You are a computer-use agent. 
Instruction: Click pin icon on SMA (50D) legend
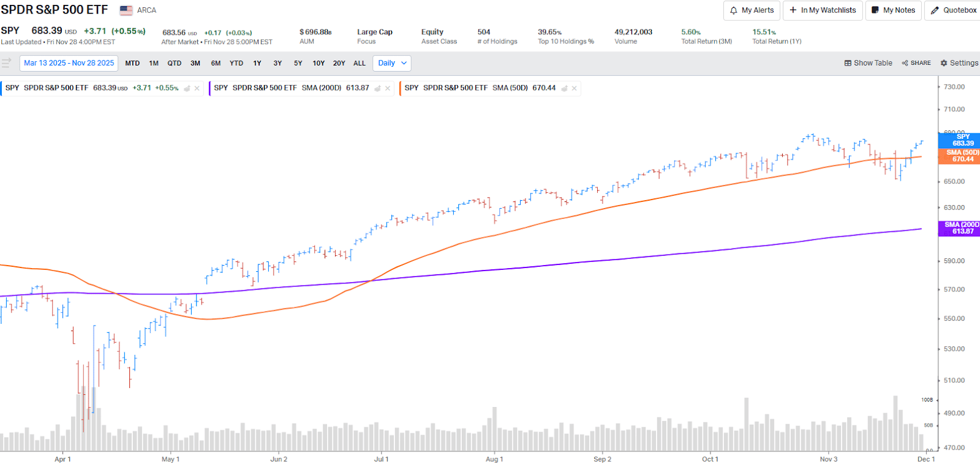(x=565, y=88)
